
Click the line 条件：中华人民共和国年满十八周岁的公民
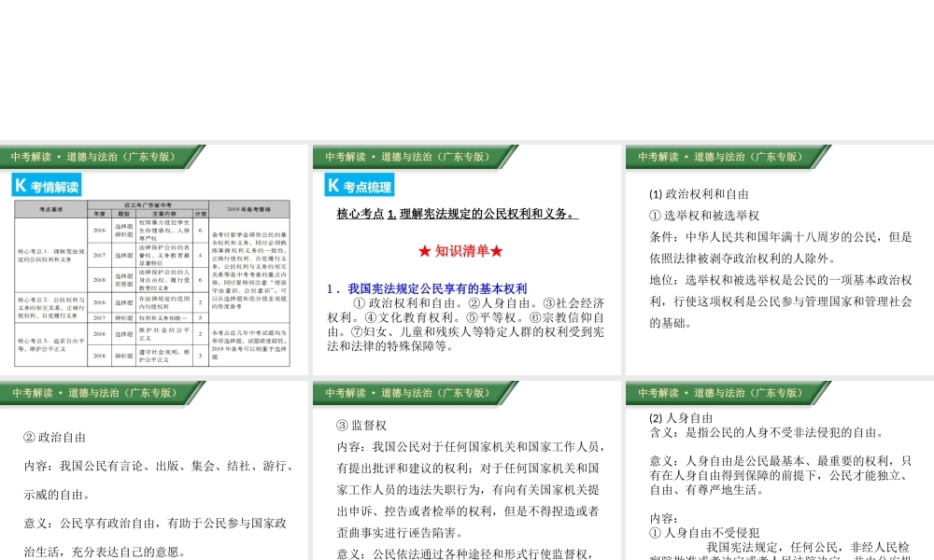[x=780, y=237]
